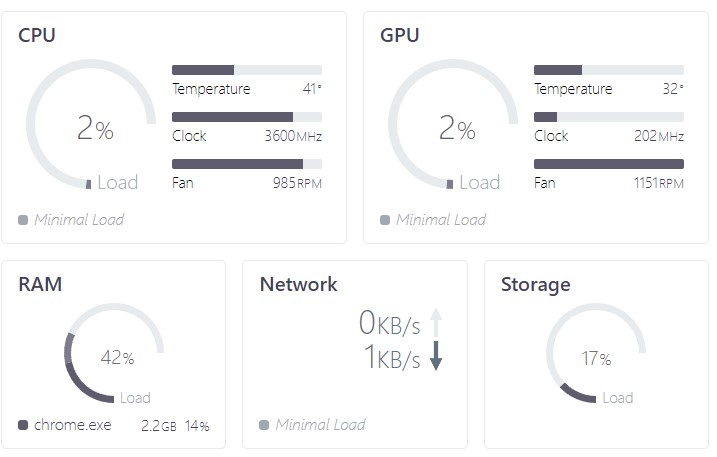Click the Storage panel title
This screenshot has width=717, height=457.
coord(535,284)
